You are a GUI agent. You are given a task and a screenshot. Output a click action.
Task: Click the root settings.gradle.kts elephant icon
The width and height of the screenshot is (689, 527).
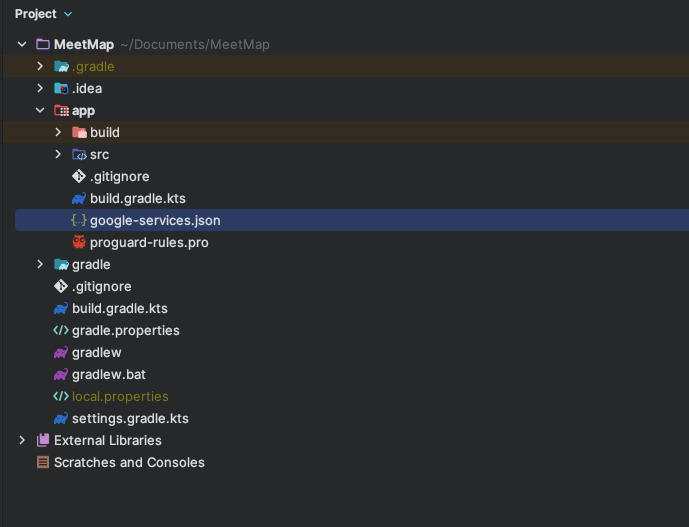pyautogui.click(x=61, y=418)
